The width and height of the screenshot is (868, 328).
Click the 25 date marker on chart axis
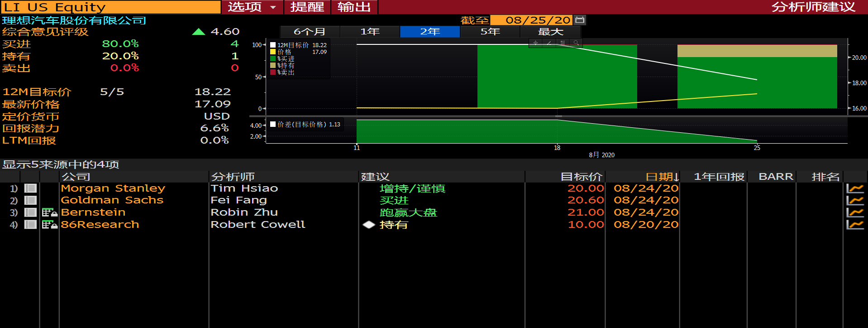[757, 148]
